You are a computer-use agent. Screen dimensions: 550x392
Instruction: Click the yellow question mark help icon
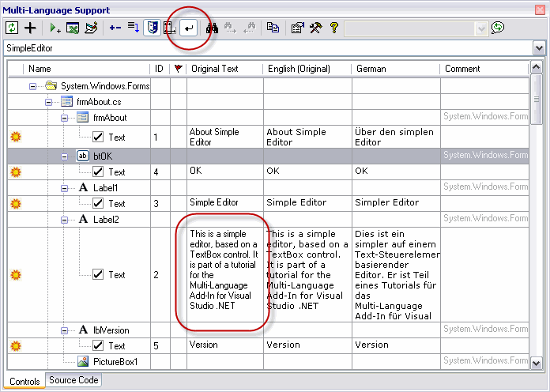333,28
